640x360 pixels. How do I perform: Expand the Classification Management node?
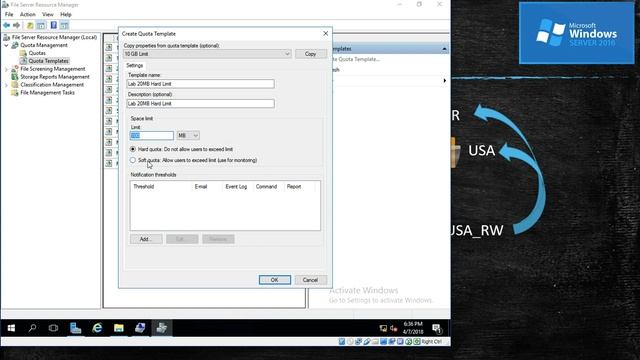(x=6, y=85)
